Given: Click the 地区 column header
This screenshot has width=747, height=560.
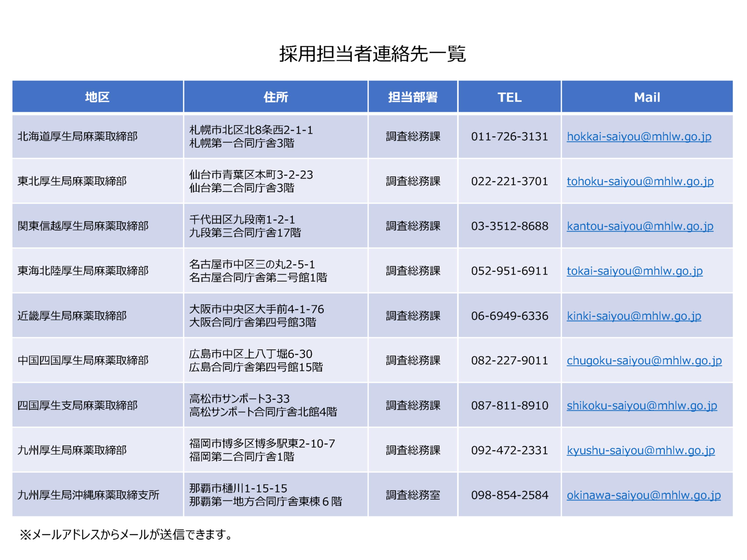Looking at the screenshot, I should (97, 97).
